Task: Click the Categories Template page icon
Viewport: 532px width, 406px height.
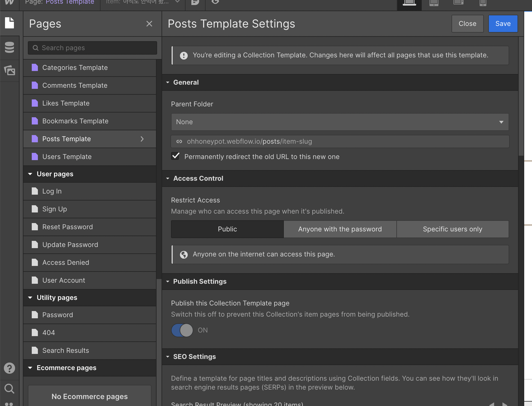Action: tap(35, 67)
